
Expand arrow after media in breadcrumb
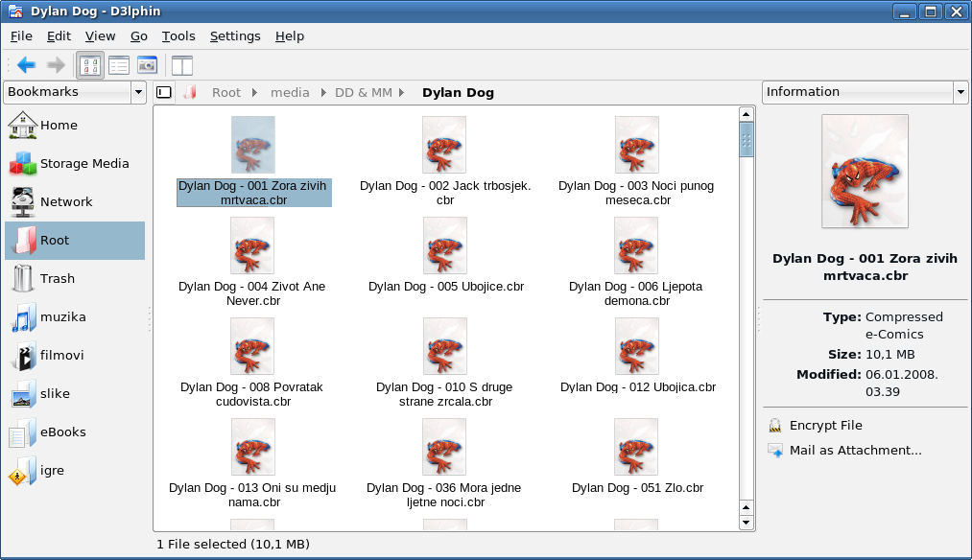click(x=323, y=92)
